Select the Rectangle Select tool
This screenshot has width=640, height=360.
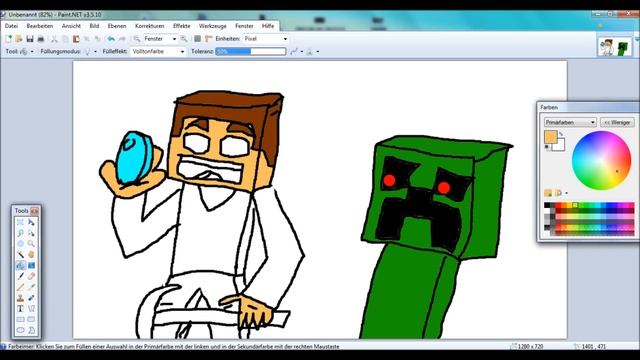[20, 222]
